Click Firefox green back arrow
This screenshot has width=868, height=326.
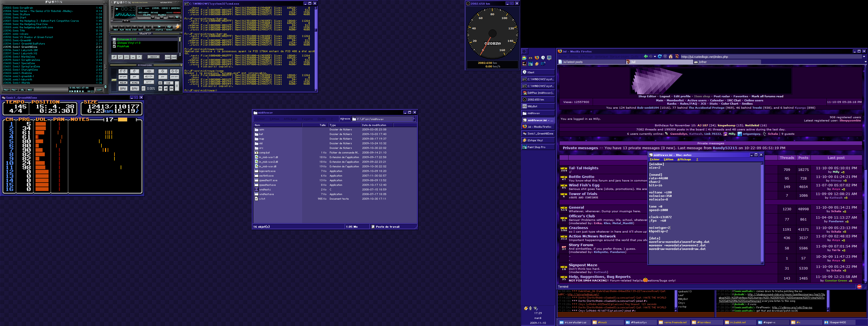click(x=646, y=57)
